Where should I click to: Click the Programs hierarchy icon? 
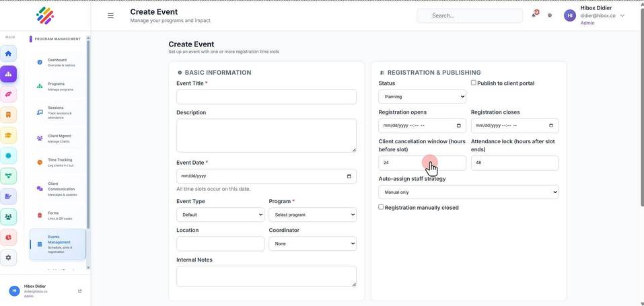pyautogui.click(x=40, y=86)
